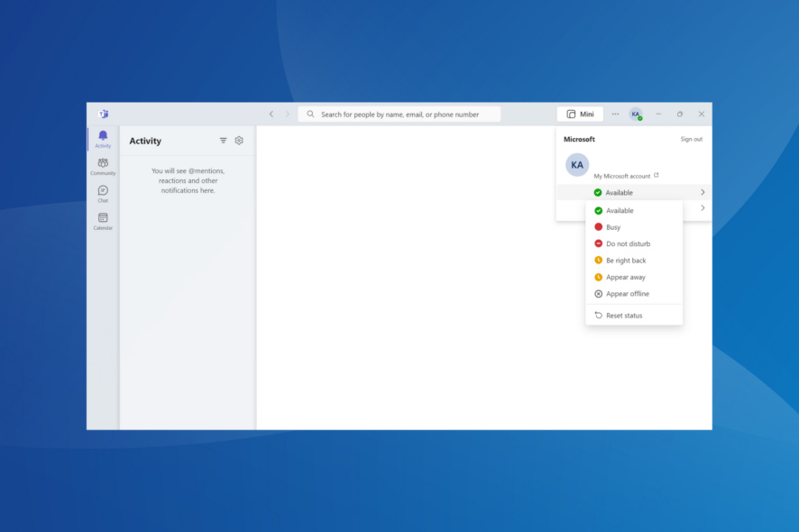Click the large KA profile picture
The height and width of the screenshot is (532, 799).
point(577,165)
